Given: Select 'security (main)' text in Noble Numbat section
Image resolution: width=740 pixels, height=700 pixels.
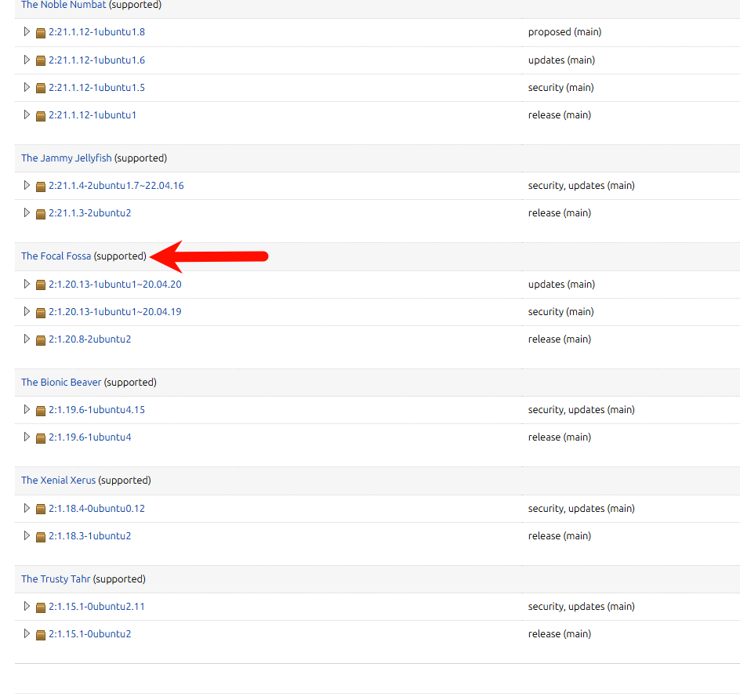Looking at the screenshot, I should [x=561, y=88].
